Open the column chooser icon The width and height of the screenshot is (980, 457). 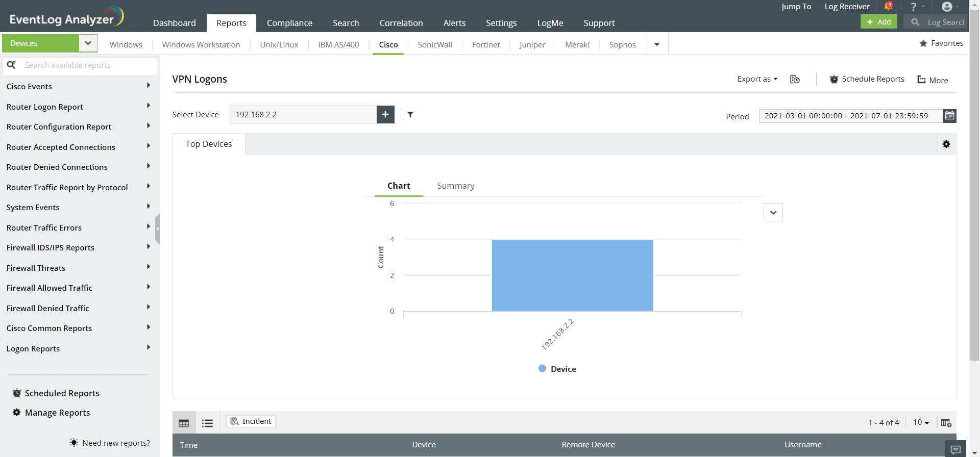[x=946, y=422]
